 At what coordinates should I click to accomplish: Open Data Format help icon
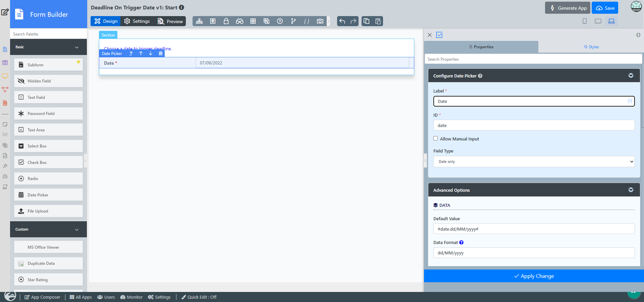point(462,242)
